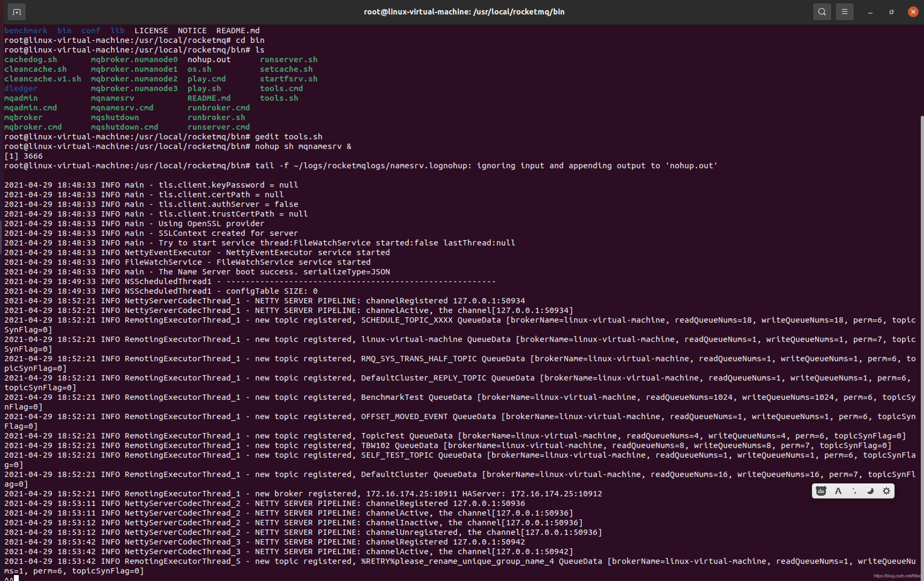Click the 'new broker registered' log line
924x581 pixels.
[303, 494]
